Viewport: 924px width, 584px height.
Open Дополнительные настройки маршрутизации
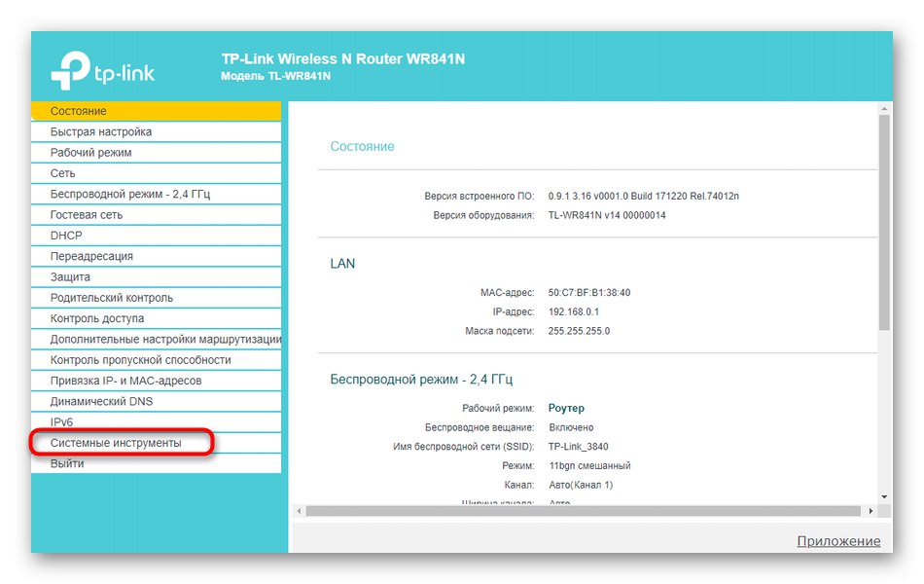point(157,339)
